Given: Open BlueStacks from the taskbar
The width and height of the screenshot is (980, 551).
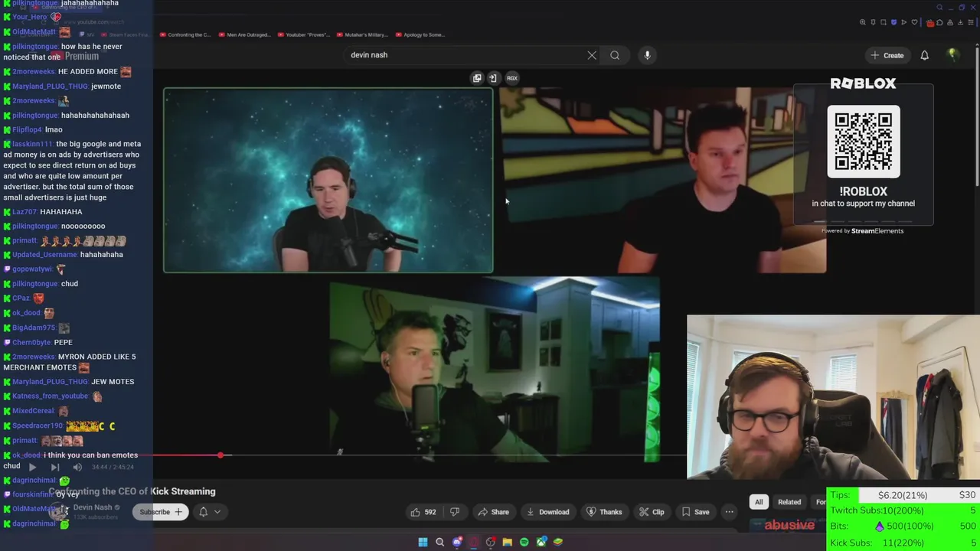Looking at the screenshot, I should [558, 542].
